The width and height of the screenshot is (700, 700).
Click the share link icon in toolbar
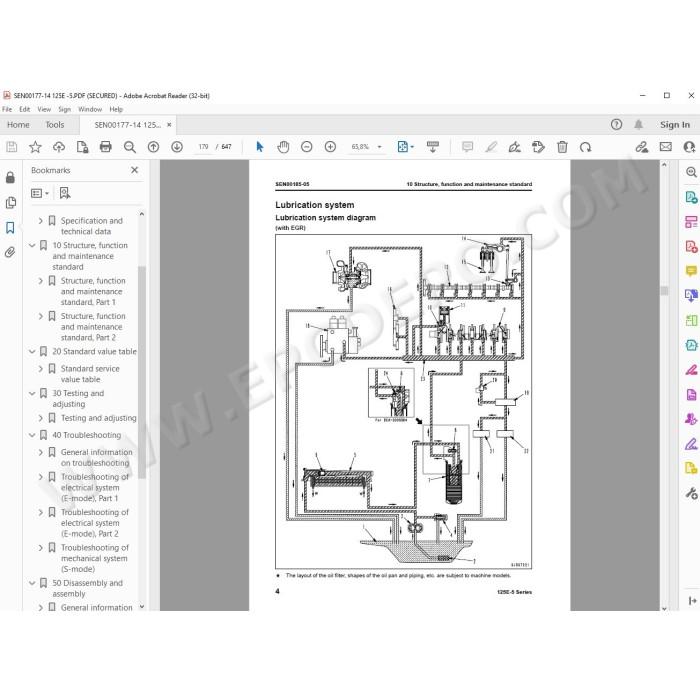[642, 147]
